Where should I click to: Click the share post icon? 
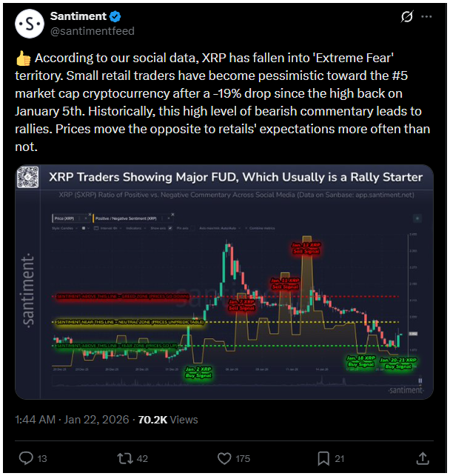click(x=423, y=458)
